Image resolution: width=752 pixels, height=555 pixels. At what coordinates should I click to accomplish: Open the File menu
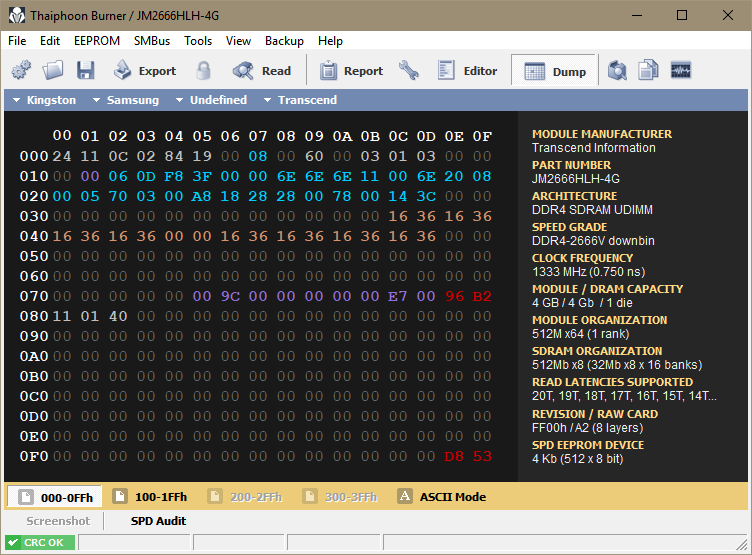pyautogui.click(x=17, y=41)
